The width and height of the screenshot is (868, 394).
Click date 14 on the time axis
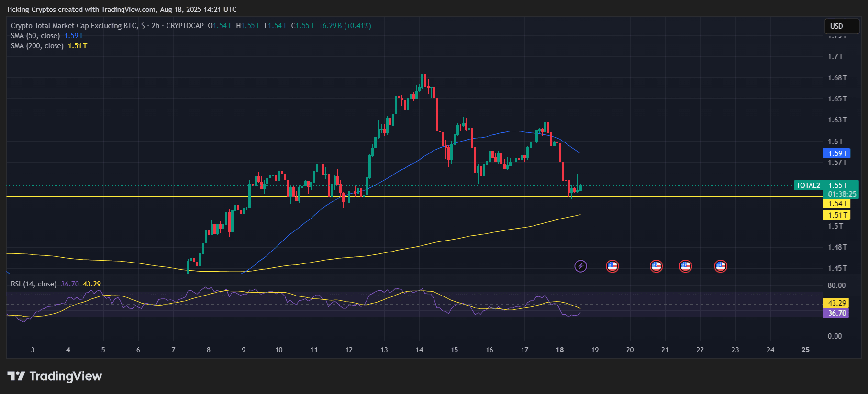click(419, 350)
